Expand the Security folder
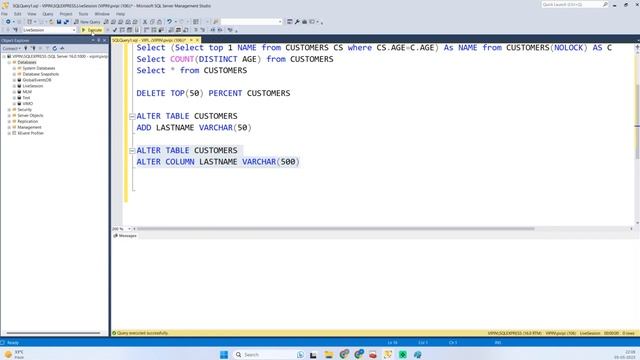 point(9,109)
